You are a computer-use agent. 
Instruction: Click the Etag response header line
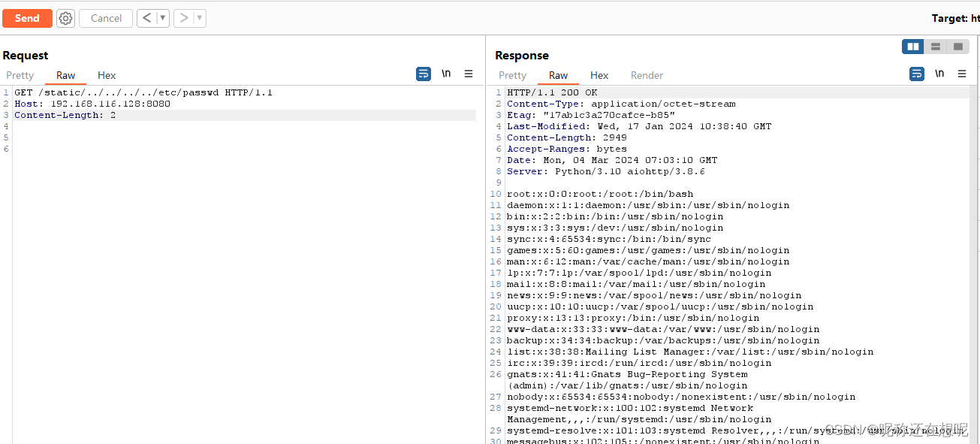(x=591, y=116)
